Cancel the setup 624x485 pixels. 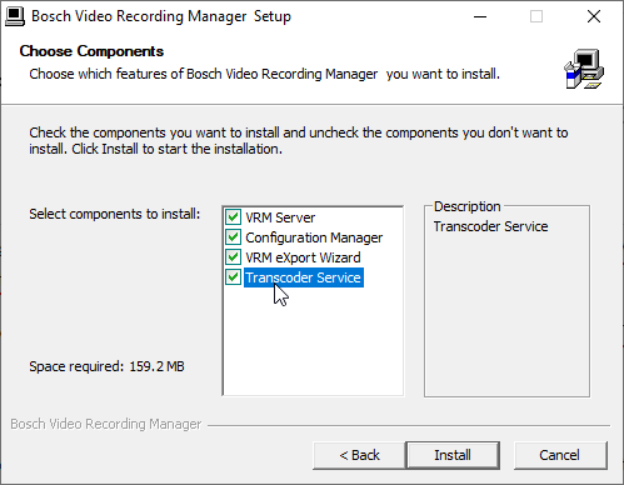coord(559,455)
